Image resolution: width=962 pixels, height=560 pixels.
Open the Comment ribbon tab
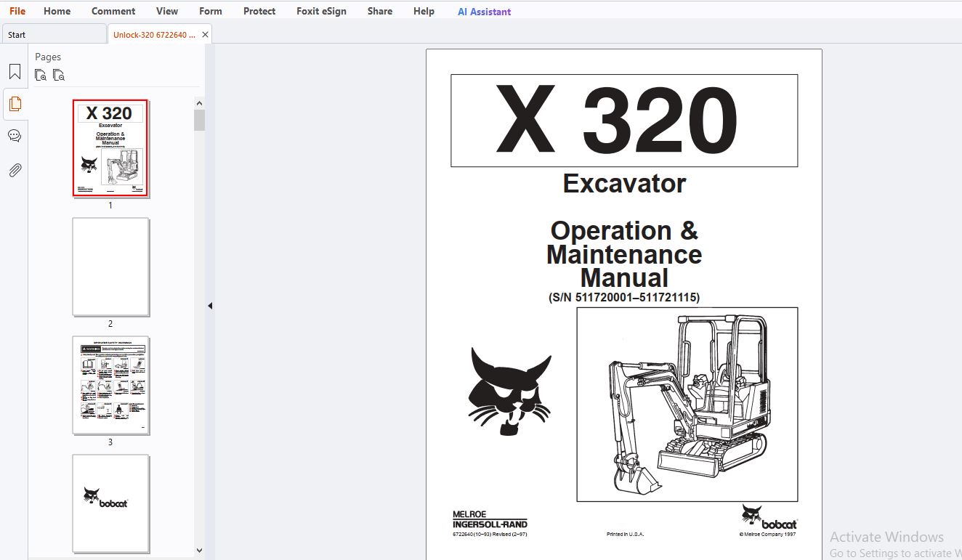(113, 11)
